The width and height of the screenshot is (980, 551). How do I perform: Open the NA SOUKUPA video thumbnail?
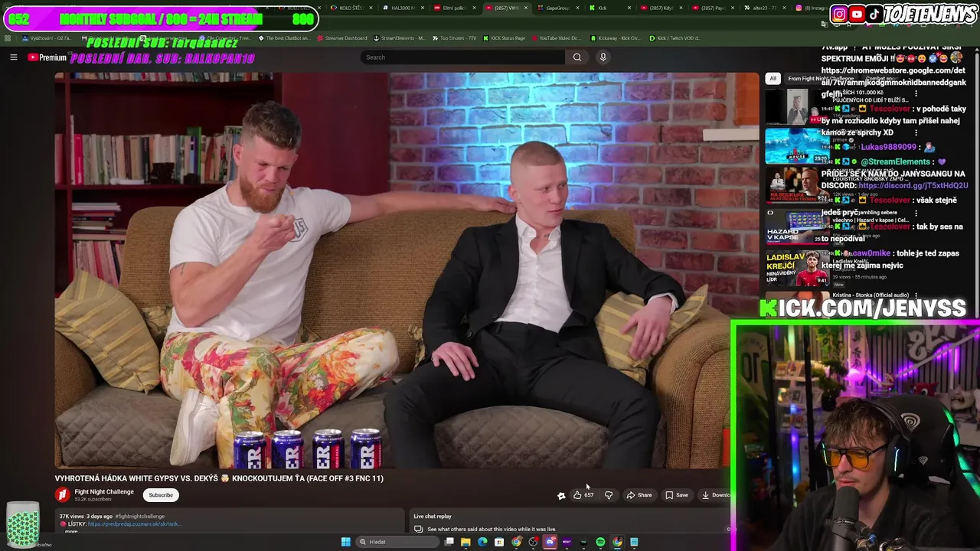(x=797, y=184)
